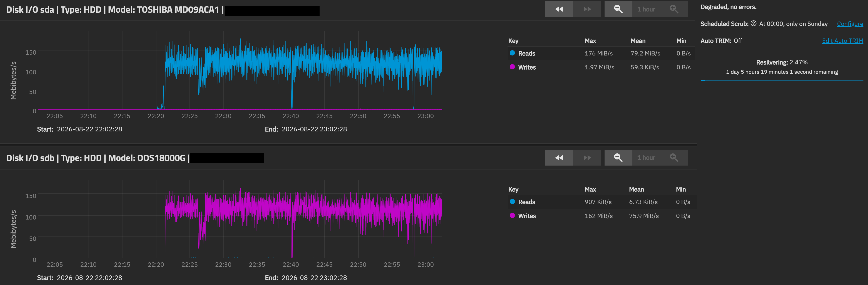868x285 pixels.
Task: Zoom in the sdb Disk I/O chart
Action: point(674,158)
